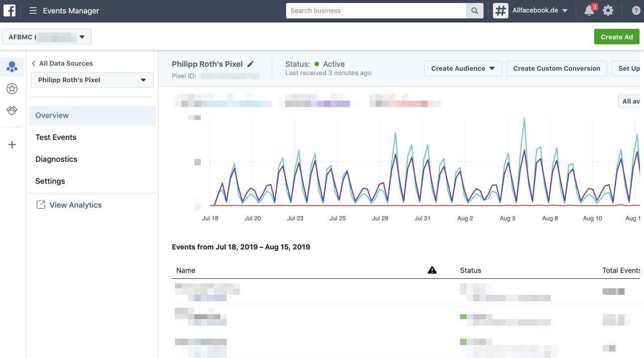Click the Events from Jul 18, 2019 heading
The width and height of the screenshot is (644, 358).
241,246
